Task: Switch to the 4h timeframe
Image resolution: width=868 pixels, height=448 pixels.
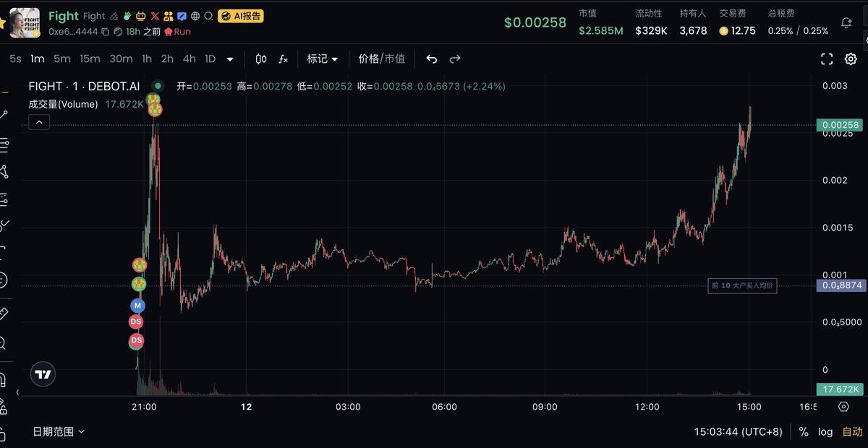Action: 189,59
